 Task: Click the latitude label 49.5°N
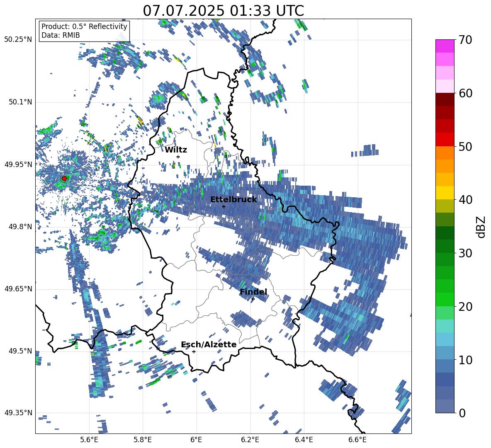tap(20, 351)
